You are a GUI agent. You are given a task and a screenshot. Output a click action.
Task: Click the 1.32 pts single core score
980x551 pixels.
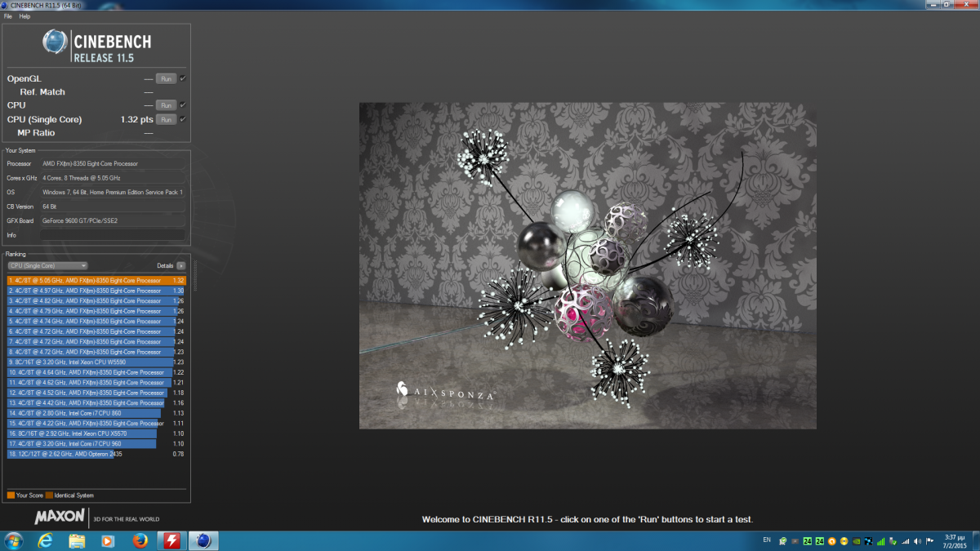click(x=136, y=119)
